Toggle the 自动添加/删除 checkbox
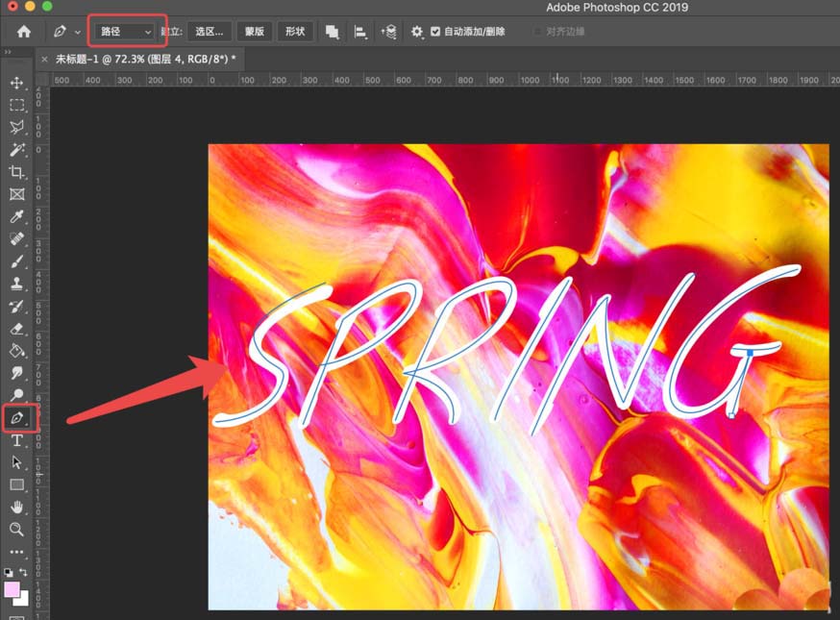 [x=435, y=32]
